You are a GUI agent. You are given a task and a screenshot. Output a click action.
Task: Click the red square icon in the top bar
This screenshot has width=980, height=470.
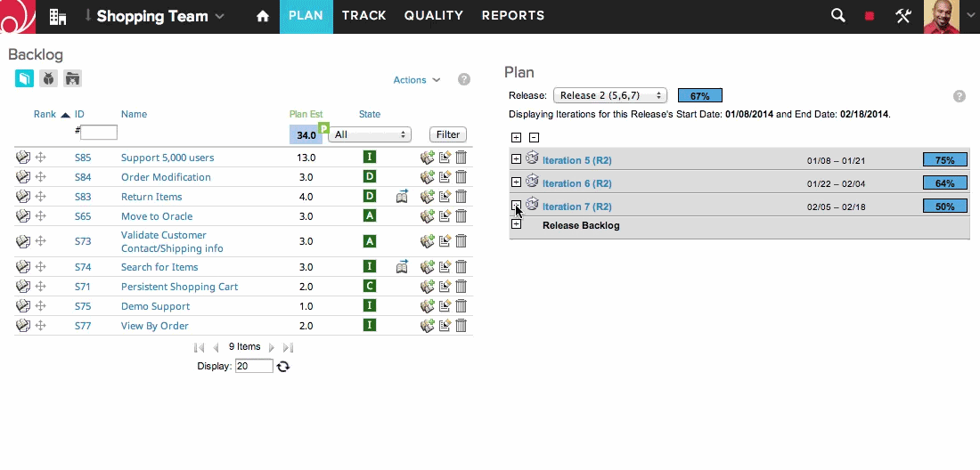pos(870,16)
